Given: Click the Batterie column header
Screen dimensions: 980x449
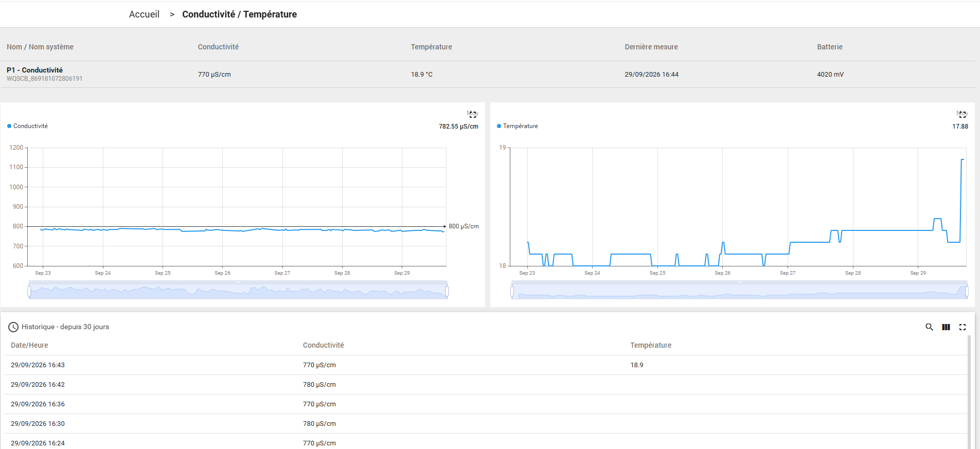Looking at the screenshot, I should (x=830, y=47).
